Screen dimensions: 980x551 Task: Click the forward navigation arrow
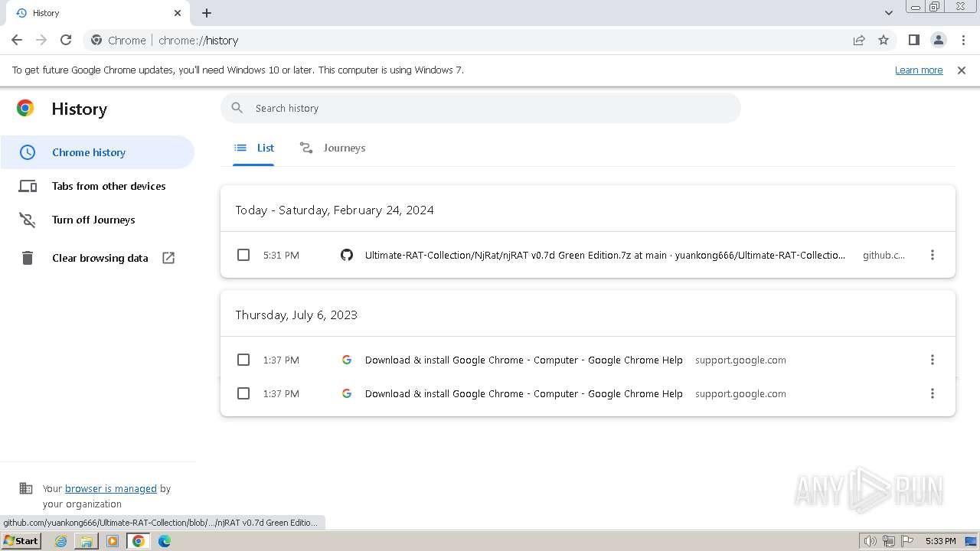(x=41, y=40)
